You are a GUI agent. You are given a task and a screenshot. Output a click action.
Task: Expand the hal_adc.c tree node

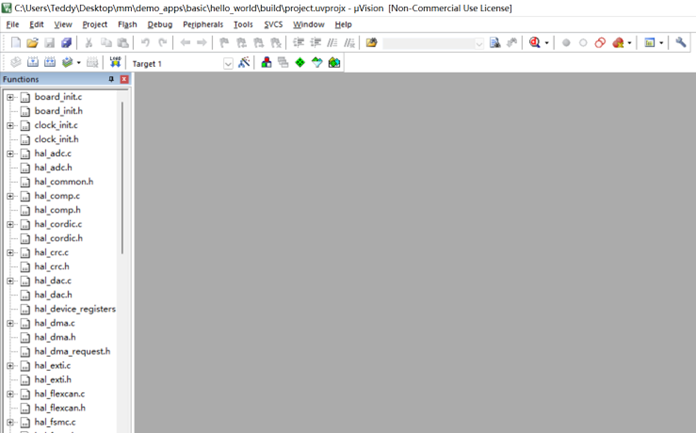pos(10,153)
